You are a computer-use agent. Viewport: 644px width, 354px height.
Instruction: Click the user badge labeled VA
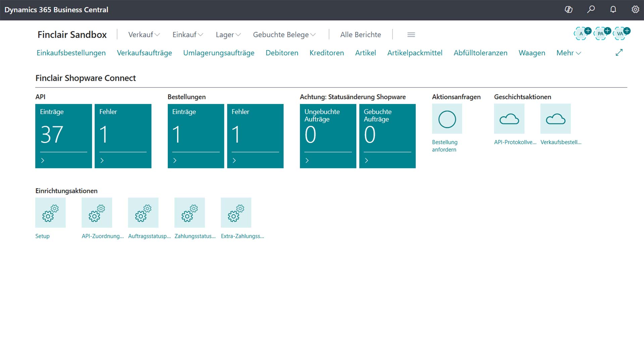[x=620, y=34]
